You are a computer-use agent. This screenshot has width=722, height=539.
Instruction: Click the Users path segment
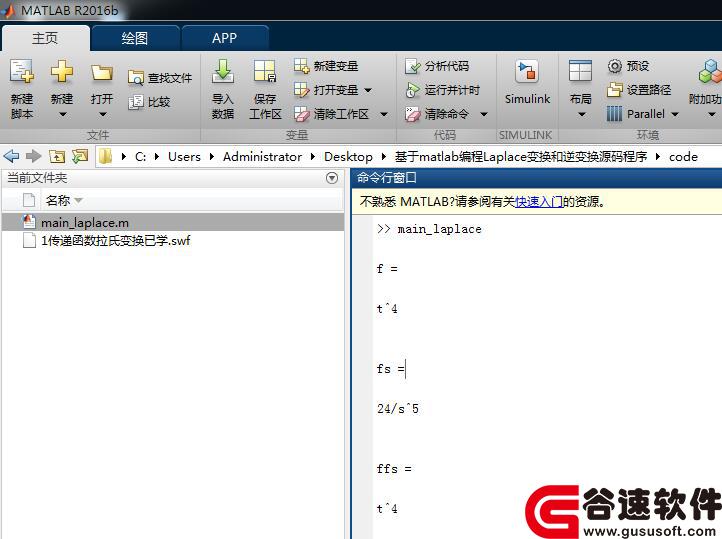tap(184, 156)
